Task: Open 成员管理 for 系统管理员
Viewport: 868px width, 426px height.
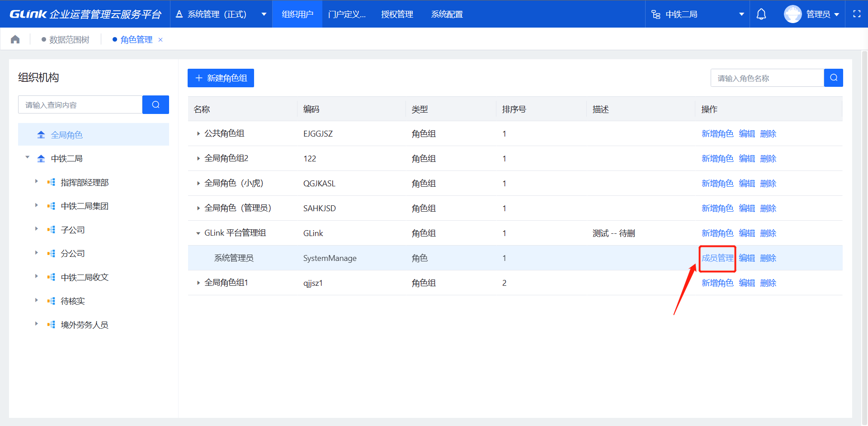Action: [x=717, y=258]
